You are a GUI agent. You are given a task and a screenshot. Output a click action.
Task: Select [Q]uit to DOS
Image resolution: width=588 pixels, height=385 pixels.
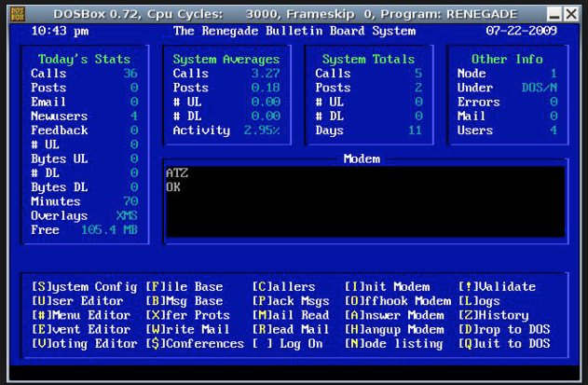pos(504,344)
